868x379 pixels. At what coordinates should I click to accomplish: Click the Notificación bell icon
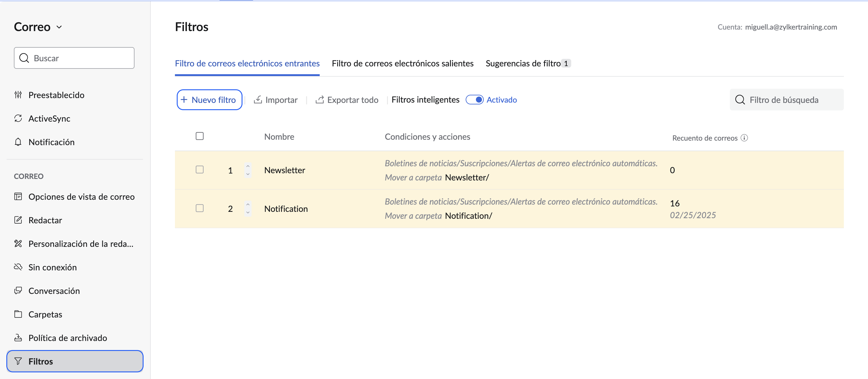click(x=18, y=142)
